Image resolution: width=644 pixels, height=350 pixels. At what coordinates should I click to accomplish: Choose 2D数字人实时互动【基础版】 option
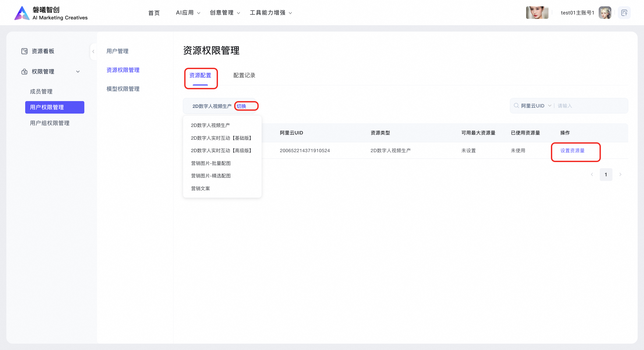[222, 138]
